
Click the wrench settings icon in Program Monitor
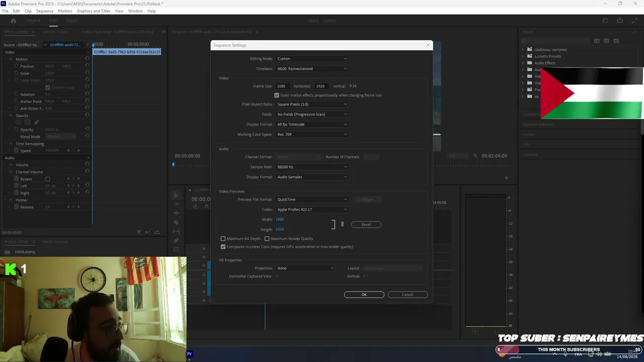coord(475,156)
